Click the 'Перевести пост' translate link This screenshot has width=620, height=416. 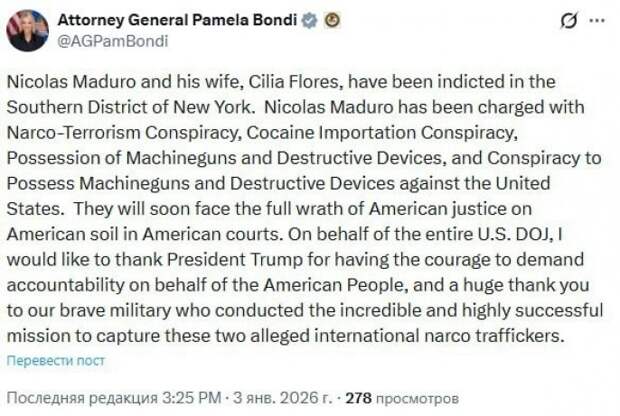[55, 360]
